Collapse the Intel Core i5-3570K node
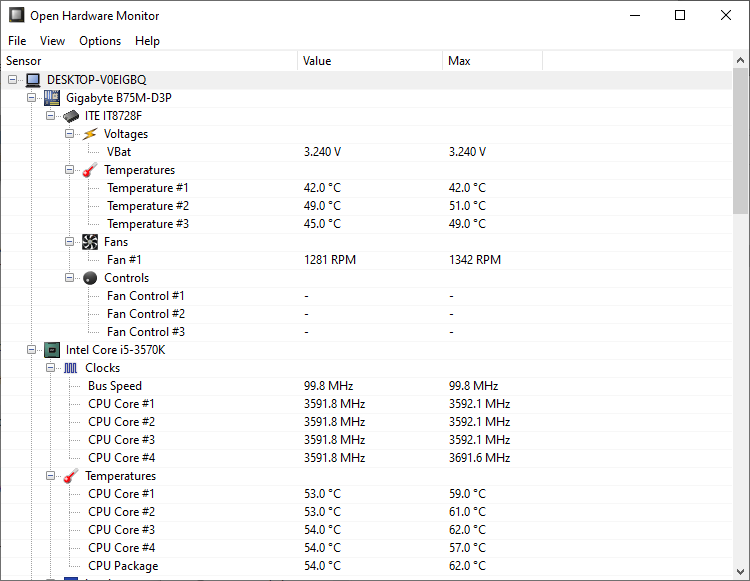Image resolution: width=750 pixels, height=581 pixels. click(32, 350)
